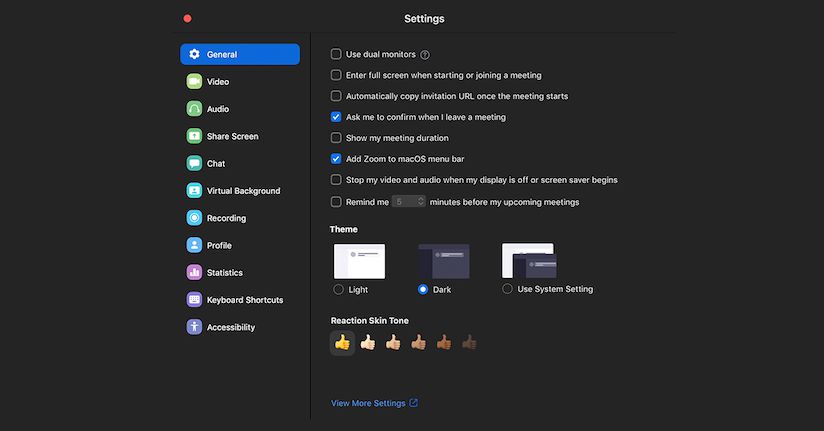Click the Virtual Background icon
Viewport: 824px width, 431px height.
click(194, 191)
